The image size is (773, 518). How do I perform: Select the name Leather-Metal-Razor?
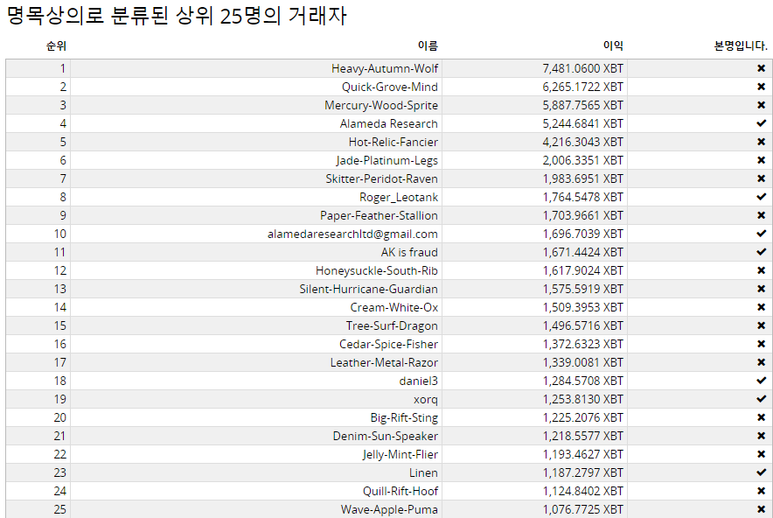(x=384, y=362)
